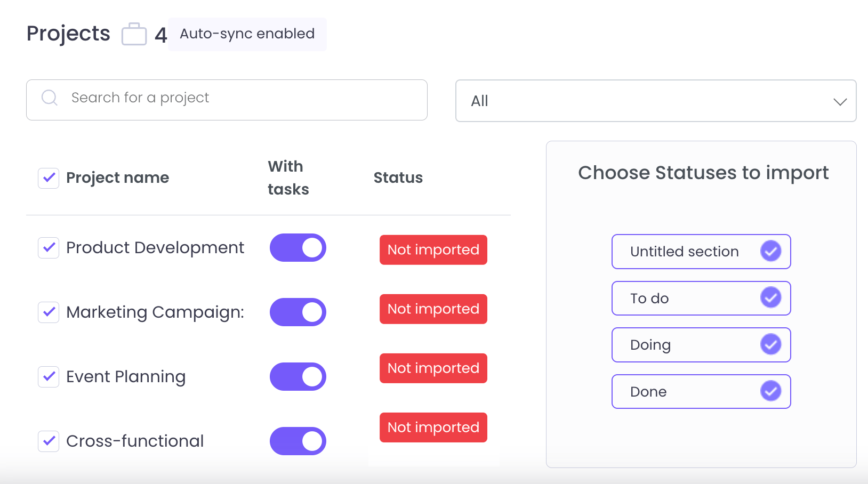
Task: Click the briefcase icon next to Projects
Action: point(134,34)
